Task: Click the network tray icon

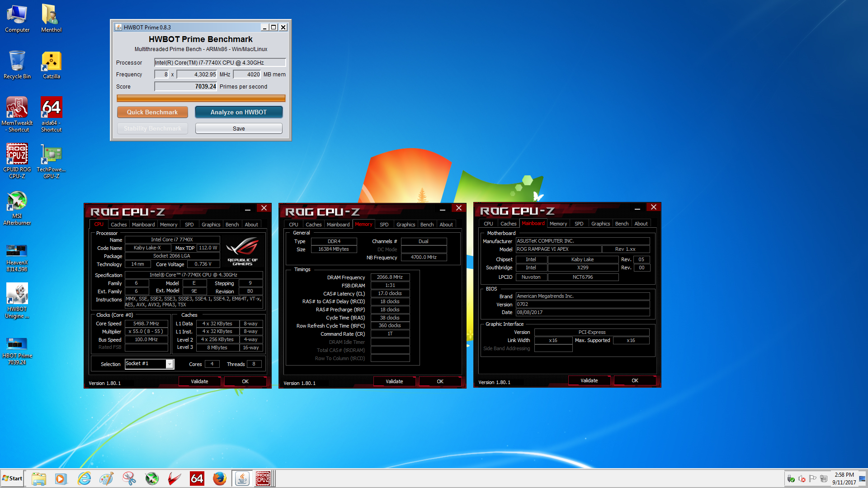Action: pos(824,479)
